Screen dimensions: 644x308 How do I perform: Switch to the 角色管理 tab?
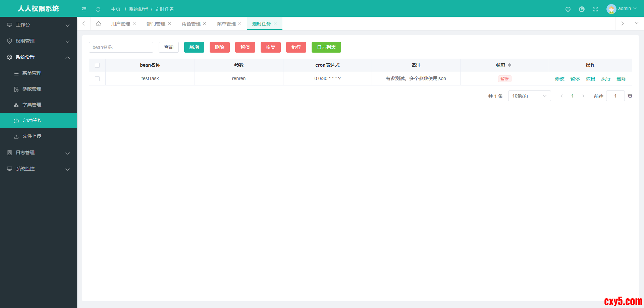tap(191, 24)
